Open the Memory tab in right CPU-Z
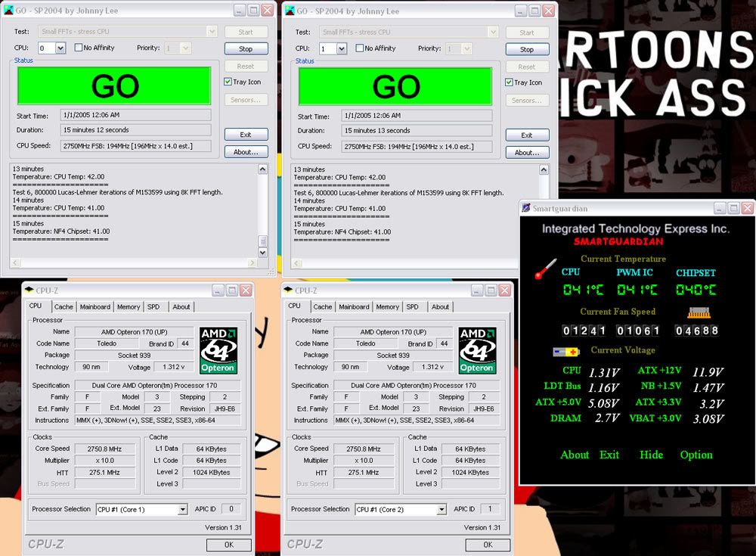Screen dimensions: 756x556 click(x=387, y=307)
